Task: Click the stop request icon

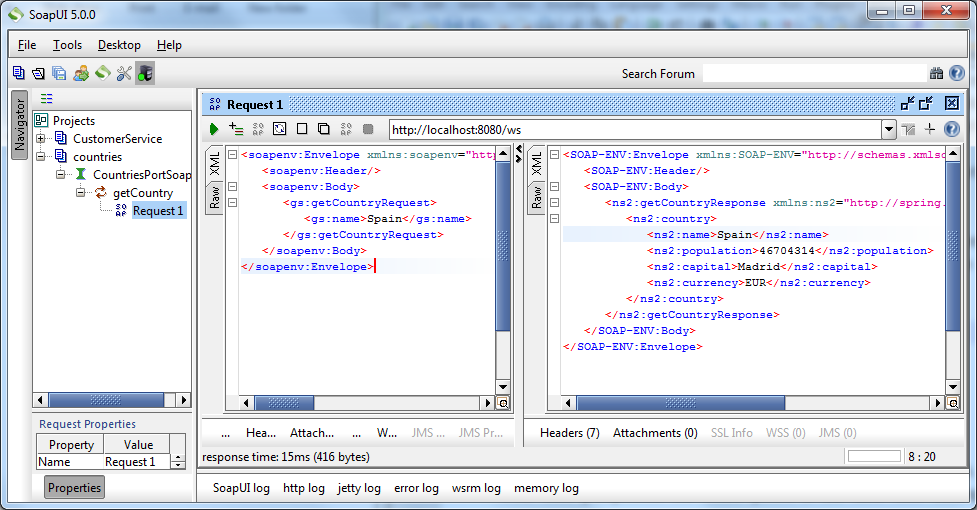Action: 368,129
